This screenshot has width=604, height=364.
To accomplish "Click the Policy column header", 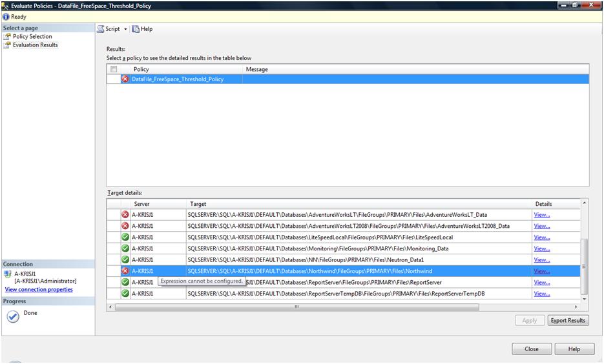I will tap(141, 69).
